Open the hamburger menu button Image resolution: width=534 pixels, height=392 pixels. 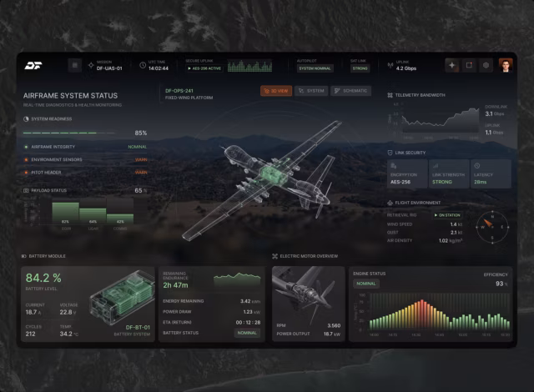click(x=75, y=65)
